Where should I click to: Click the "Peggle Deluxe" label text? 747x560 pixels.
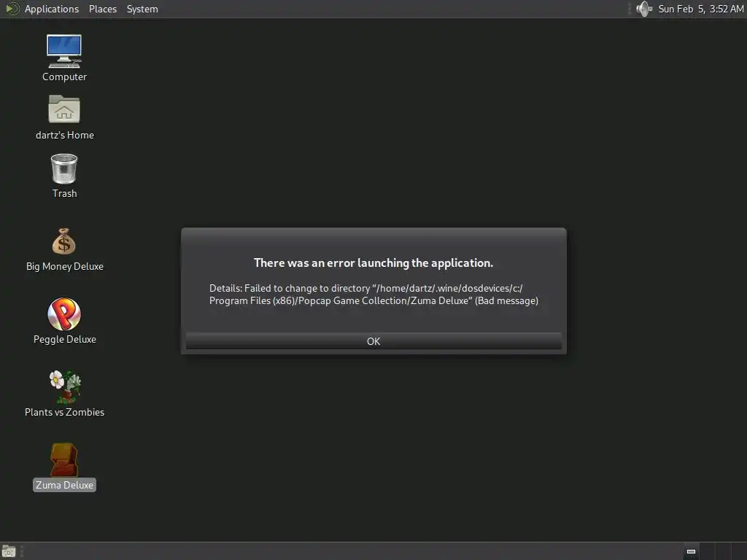click(65, 339)
